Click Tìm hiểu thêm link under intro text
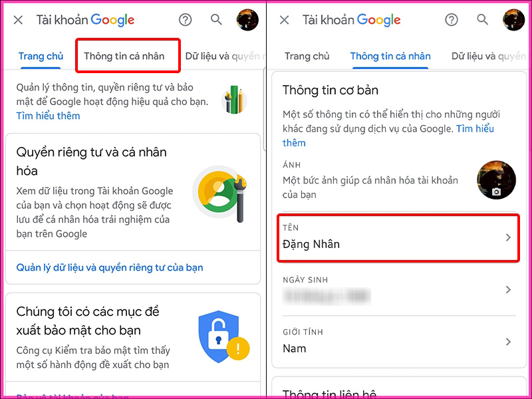The height and width of the screenshot is (399, 532). (x=48, y=116)
